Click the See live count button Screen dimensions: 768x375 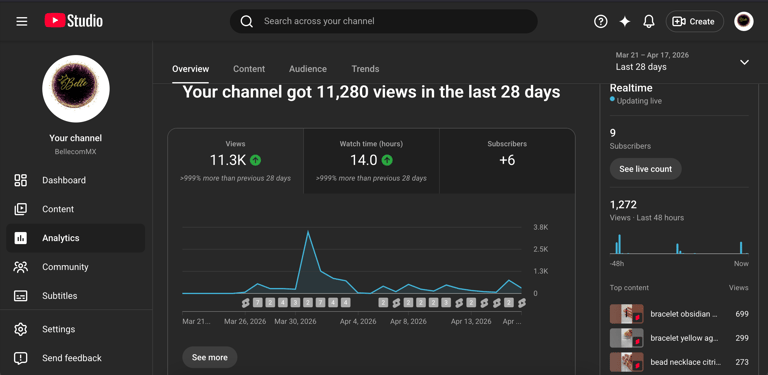(646, 169)
